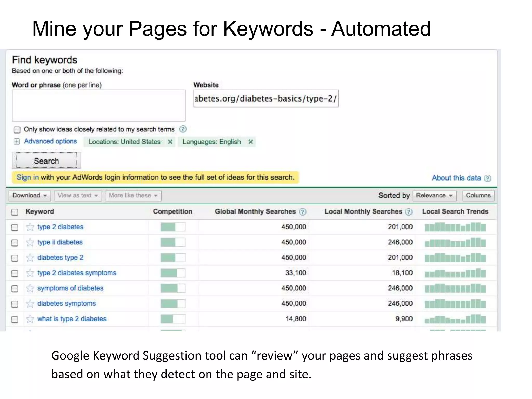Click the 'symptoms of diabetes' keyword link
This screenshot has width=532, height=399.
[x=70, y=288]
